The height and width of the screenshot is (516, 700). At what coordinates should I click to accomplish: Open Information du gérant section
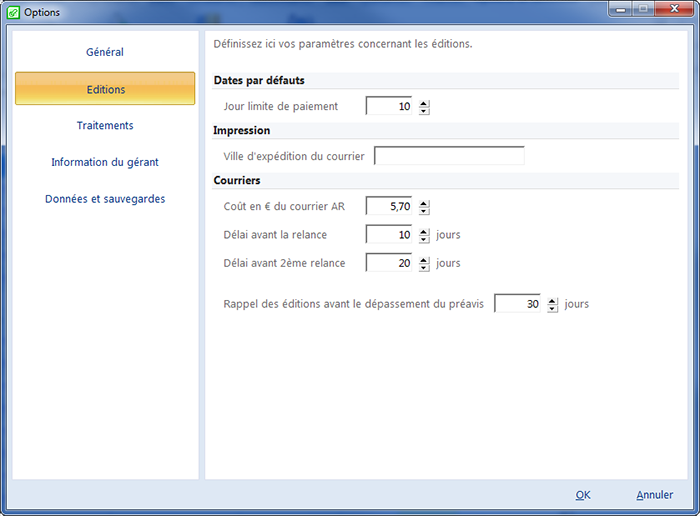(x=105, y=162)
